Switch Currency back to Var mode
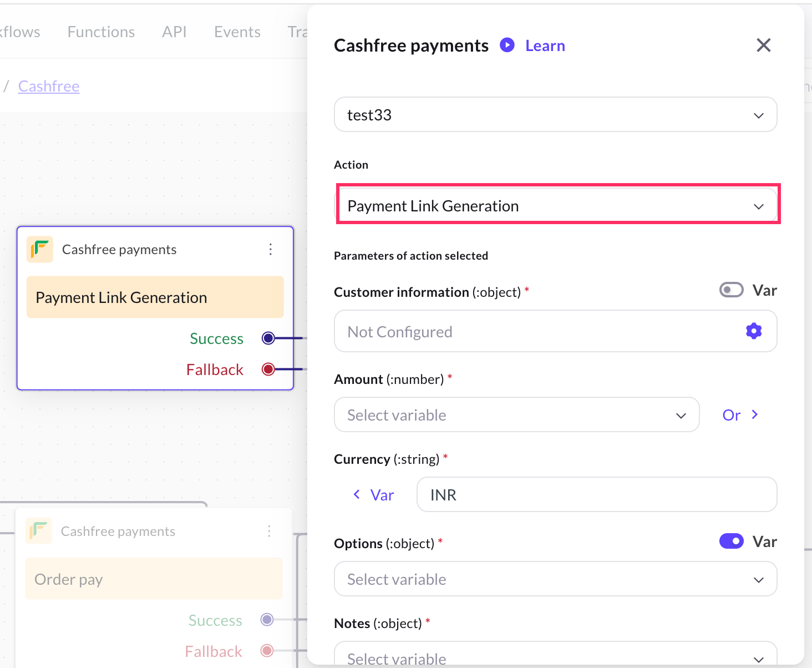The image size is (812, 668). point(373,494)
